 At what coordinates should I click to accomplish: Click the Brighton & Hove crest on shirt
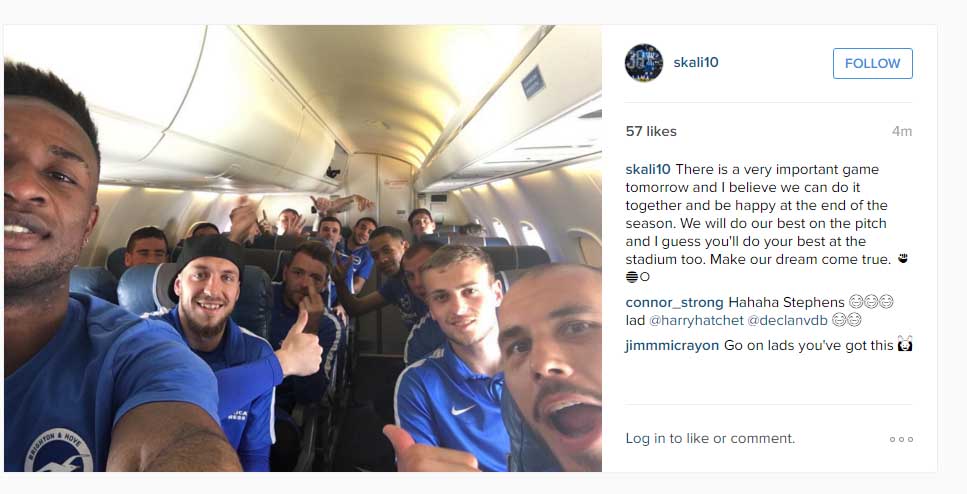tap(59, 451)
